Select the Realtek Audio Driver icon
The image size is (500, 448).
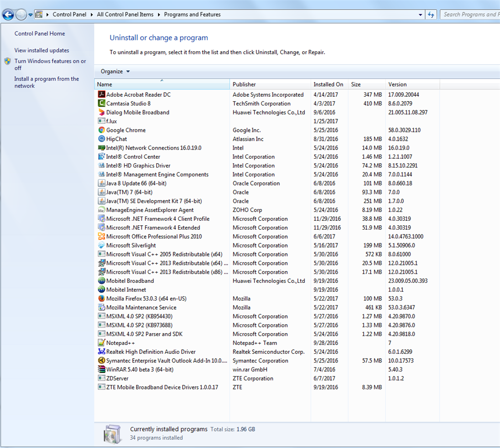(102, 352)
